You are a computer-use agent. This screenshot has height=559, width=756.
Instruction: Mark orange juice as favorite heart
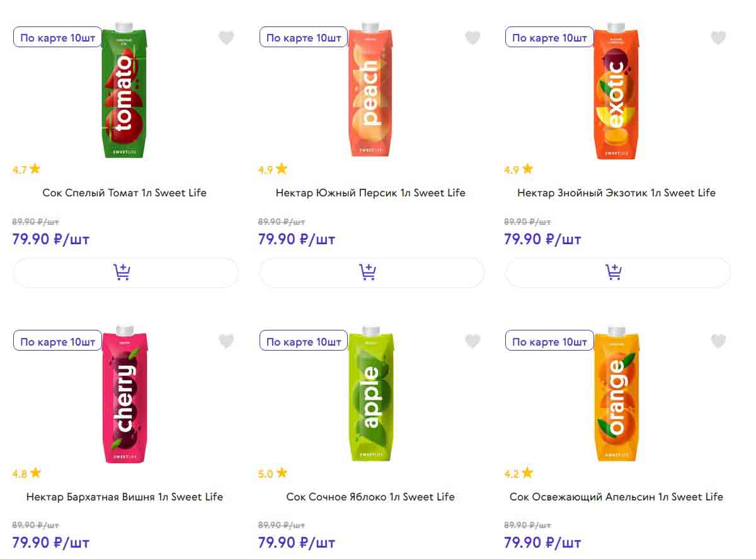[x=718, y=342]
